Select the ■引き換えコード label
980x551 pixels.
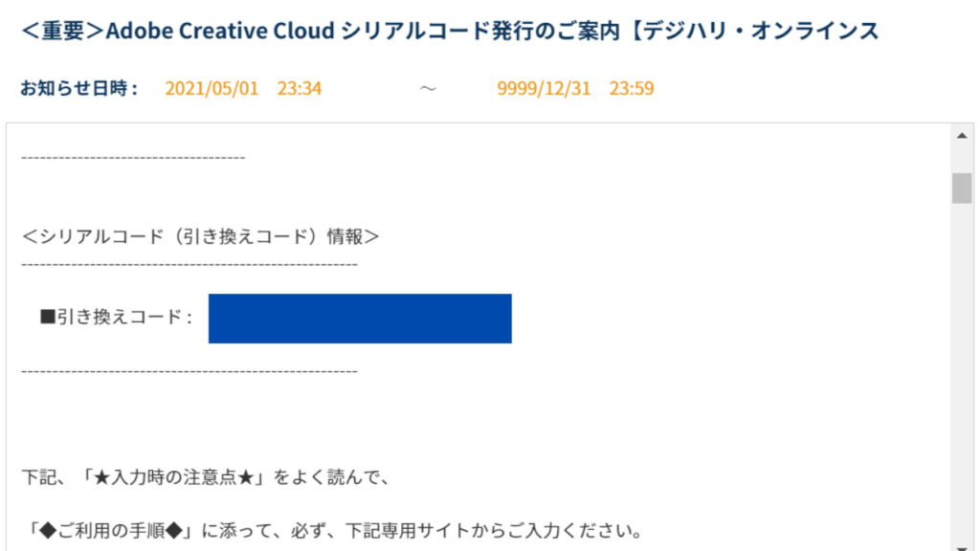[117, 318]
